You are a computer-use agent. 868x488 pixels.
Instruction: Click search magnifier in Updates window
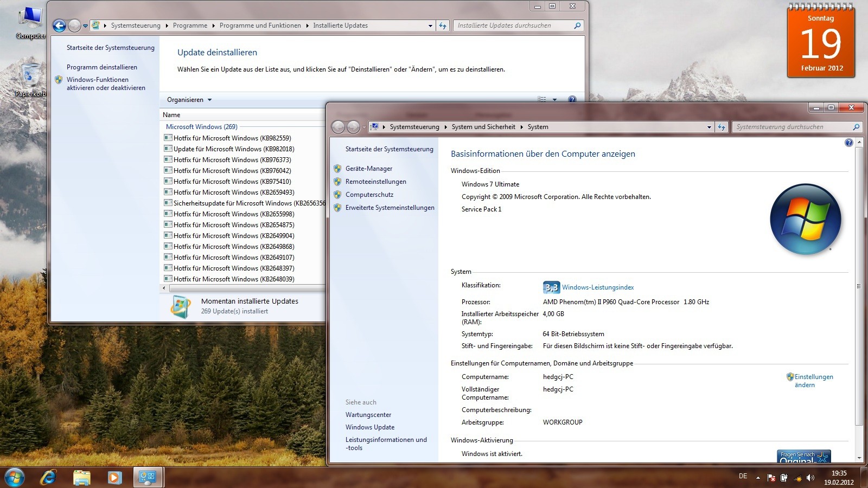pyautogui.click(x=577, y=25)
